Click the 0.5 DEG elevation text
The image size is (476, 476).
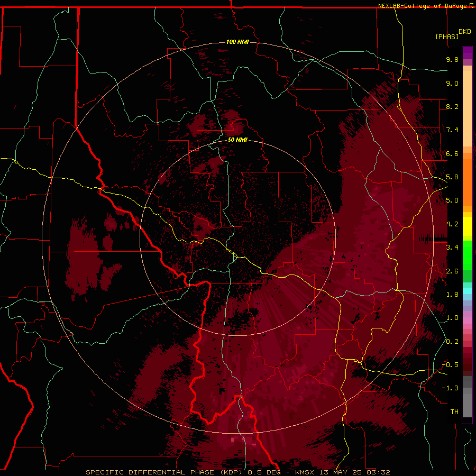[264, 472]
